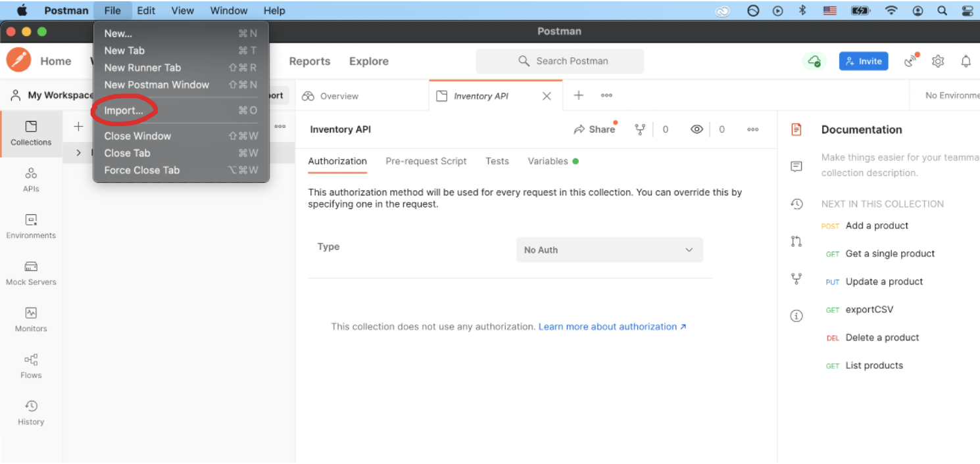Select the APIs sidebar icon
The width and height of the screenshot is (980, 464).
[x=30, y=179]
